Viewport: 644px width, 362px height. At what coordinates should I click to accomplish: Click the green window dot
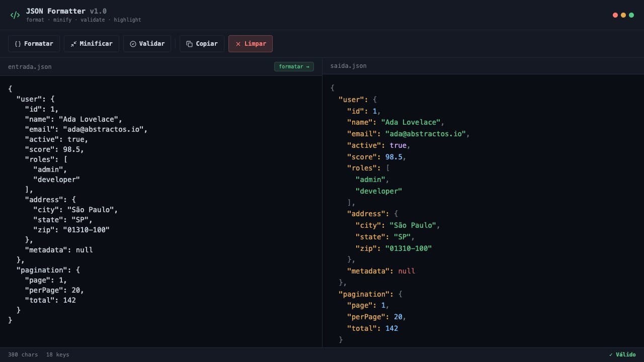(x=631, y=15)
